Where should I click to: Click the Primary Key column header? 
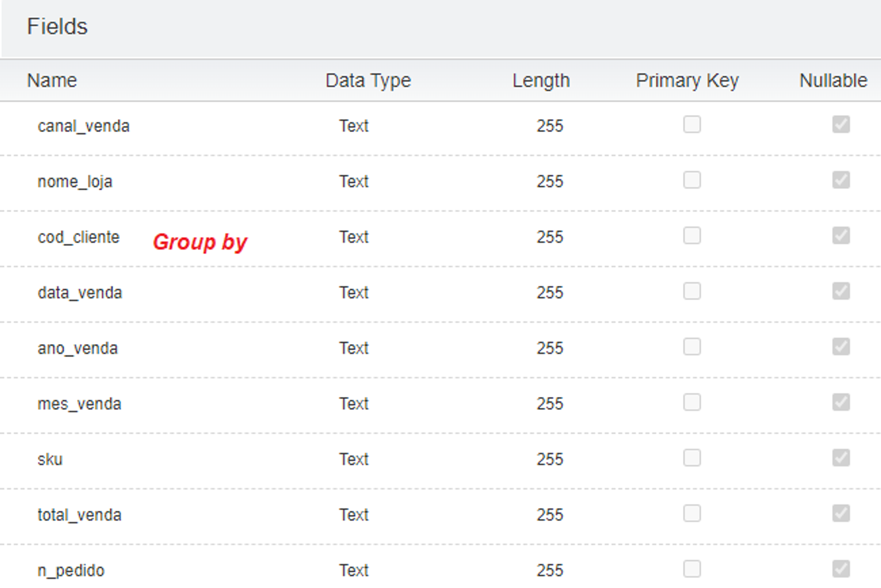coord(687,81)
